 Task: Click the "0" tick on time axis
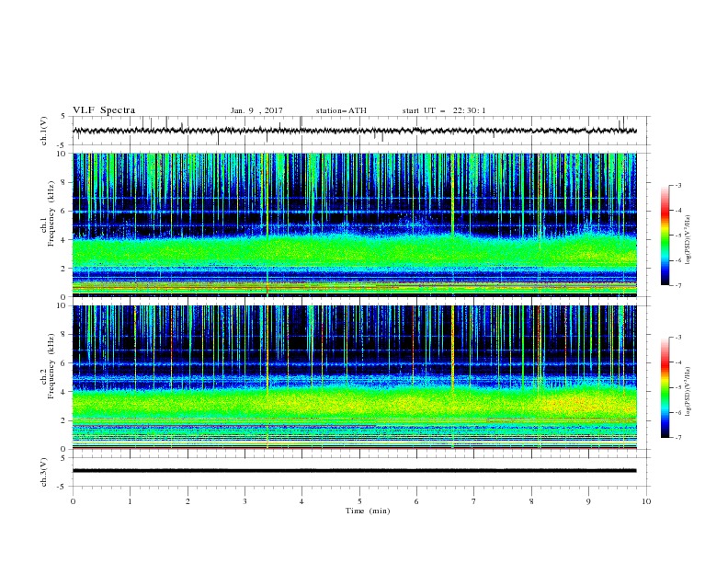point(73,501)
